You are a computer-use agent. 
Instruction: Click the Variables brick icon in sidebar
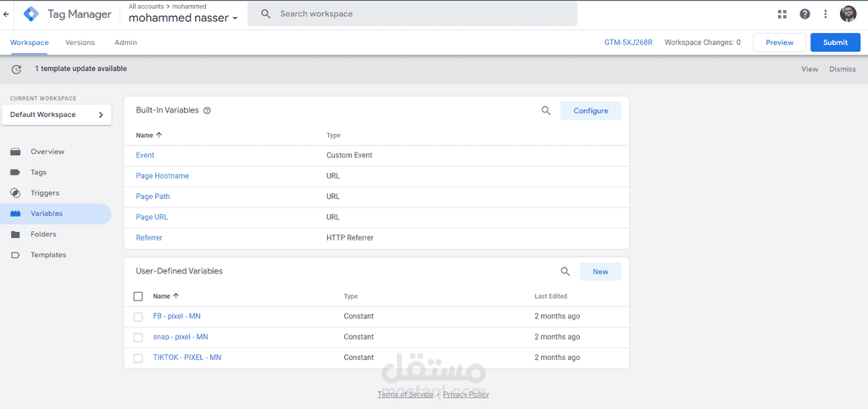[x=15, y=213]
